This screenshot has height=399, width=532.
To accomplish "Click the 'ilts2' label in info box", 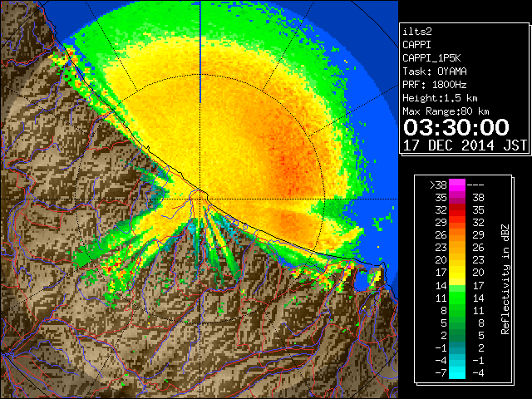I will point(417,32).
